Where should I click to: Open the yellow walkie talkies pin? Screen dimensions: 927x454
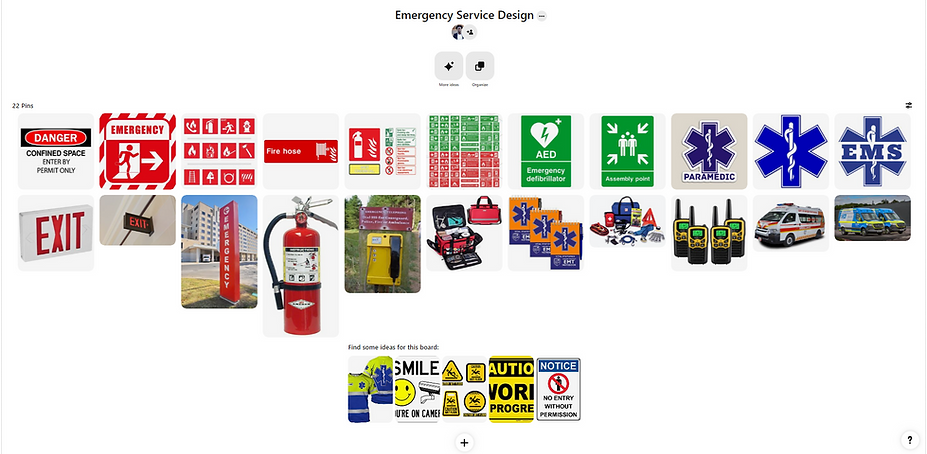709,233
